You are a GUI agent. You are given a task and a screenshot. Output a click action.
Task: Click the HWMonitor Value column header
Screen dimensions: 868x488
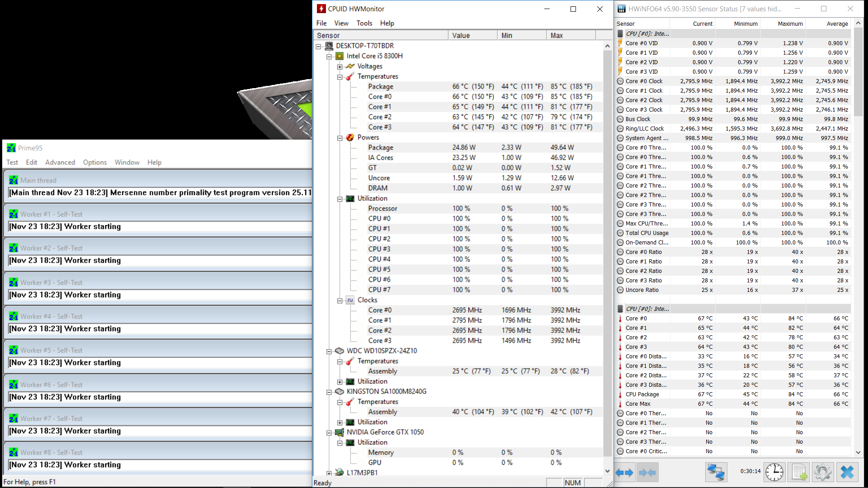point(473,35)
